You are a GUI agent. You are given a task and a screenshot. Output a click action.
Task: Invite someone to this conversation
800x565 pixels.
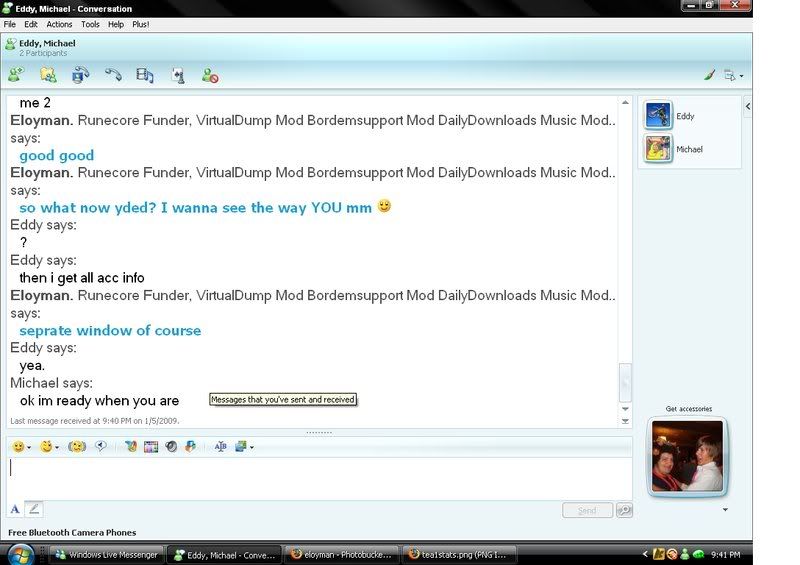click(16, 76)
